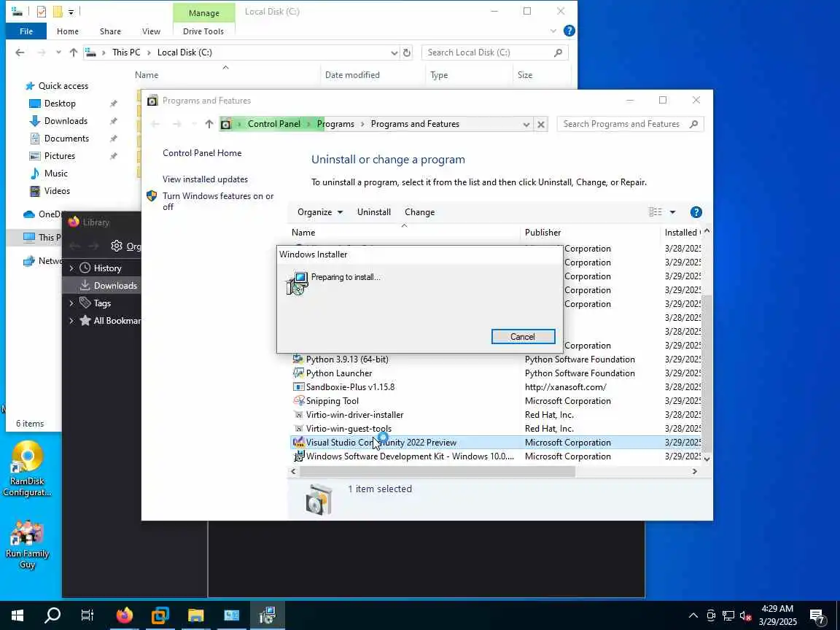
Task: Open the Share ribbon tab in File Explorer
Action: pyautogui.click(x=110, y=31)
